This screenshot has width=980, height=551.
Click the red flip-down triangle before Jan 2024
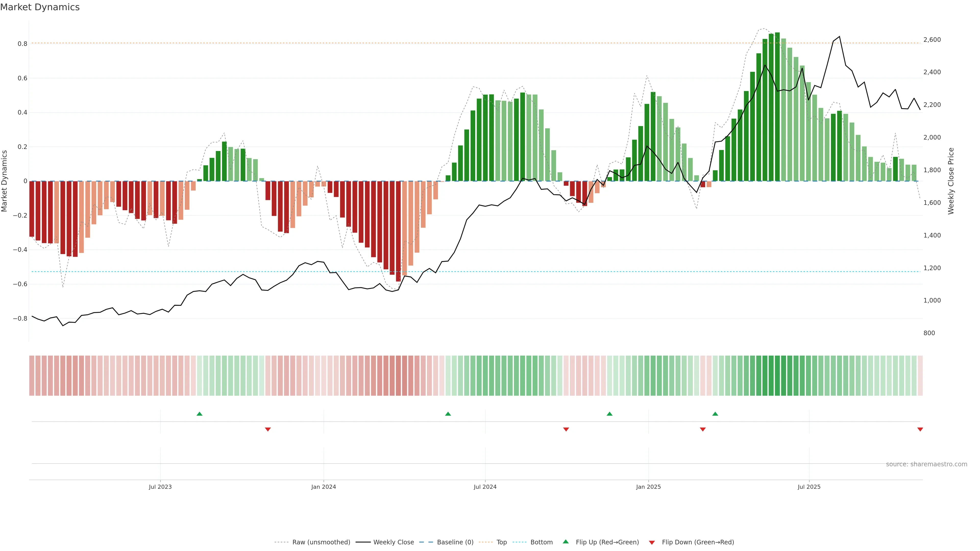point(268,429)
